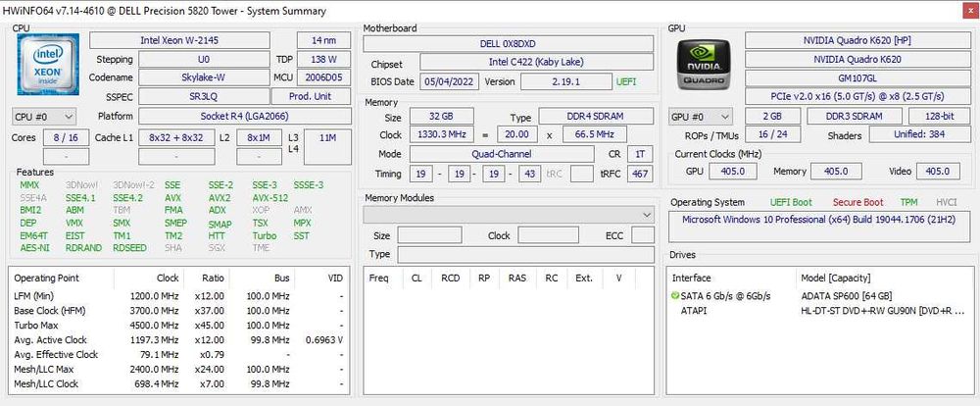The height and width of the screenshot is (406, 980).
Task: Click the memory module ECC box
Action: click(643, 235)
